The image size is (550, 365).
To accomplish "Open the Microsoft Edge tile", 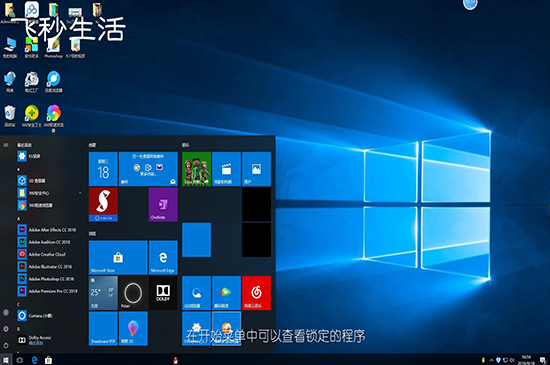I will click(163, 257).
